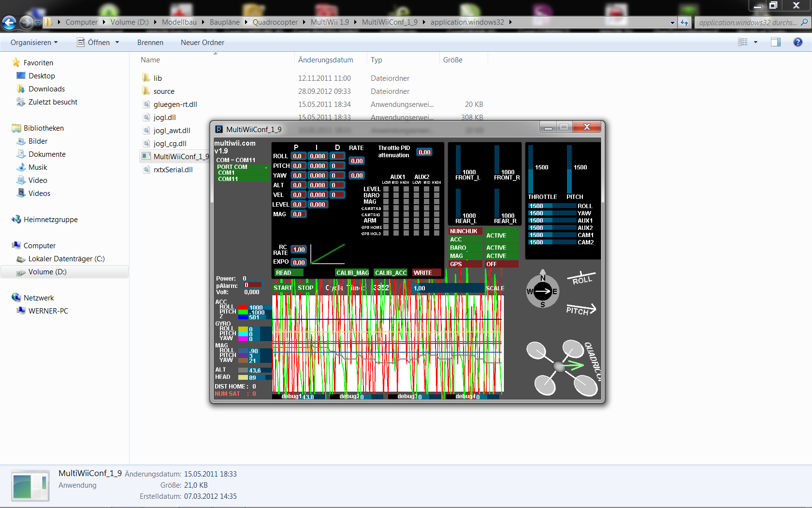Click the graph SCALE slider

coord(448,288)
